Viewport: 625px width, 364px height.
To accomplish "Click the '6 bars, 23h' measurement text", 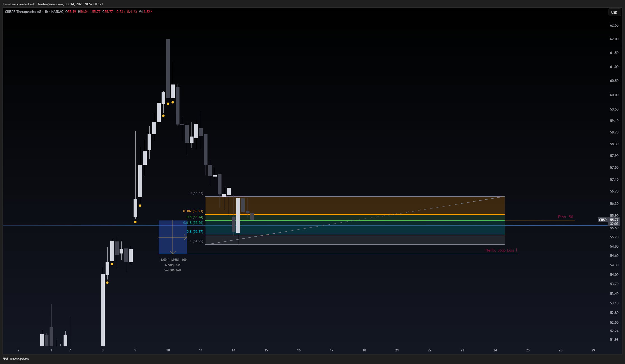I will tap(173, 265).
